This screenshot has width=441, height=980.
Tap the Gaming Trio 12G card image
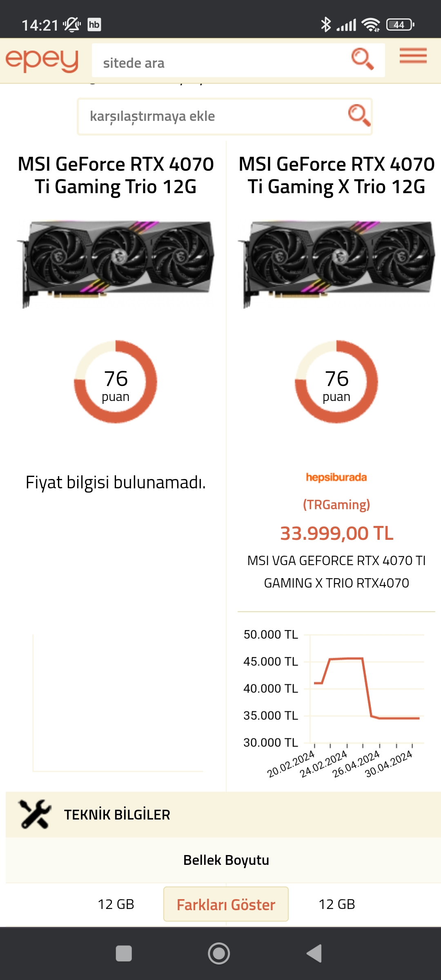(116, 263)
